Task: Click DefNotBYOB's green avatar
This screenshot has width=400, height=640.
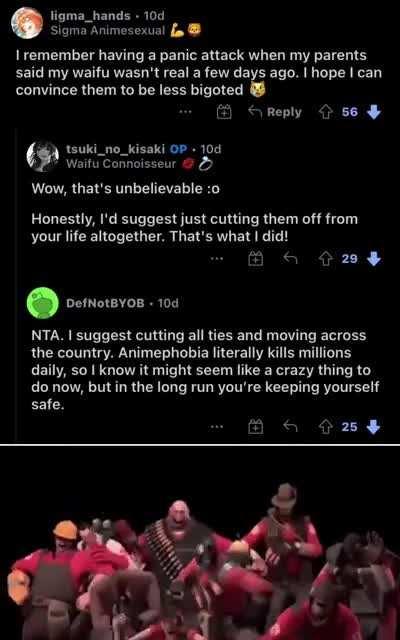Action: pyautogui.click(x=42, y=303)
